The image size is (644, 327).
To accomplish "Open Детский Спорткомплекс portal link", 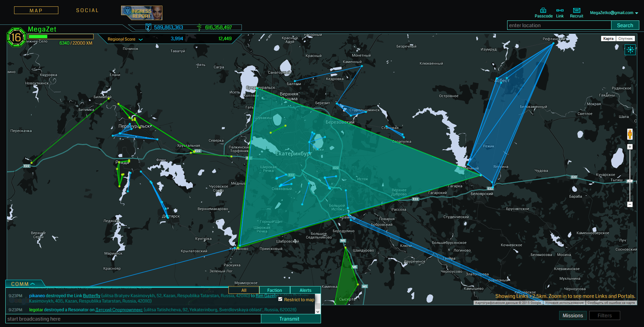I will [119, 310].
